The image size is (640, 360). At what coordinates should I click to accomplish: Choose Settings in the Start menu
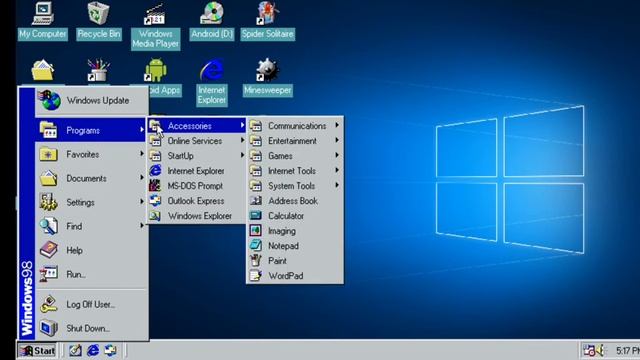[91, 202]
